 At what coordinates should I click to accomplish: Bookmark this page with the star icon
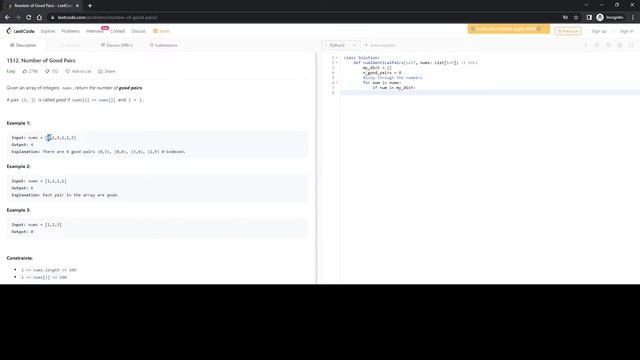pyautogui.click(x=576, y=18)
